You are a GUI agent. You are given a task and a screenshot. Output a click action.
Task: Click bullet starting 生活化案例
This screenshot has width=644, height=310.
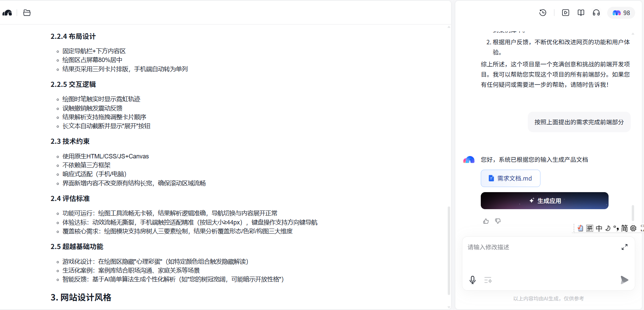[x=131, y=270]
